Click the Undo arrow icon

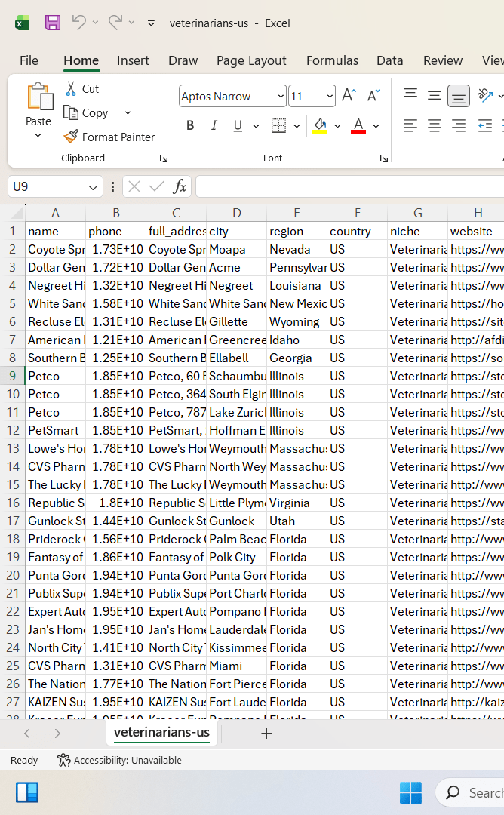(x=78, y=23)
